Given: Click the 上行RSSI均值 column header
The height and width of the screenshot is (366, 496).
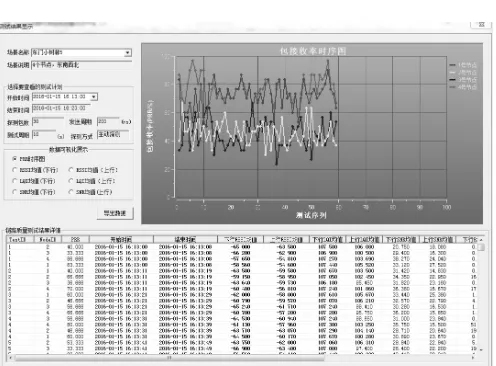Looking at the screenshot, I should (286, 239).
